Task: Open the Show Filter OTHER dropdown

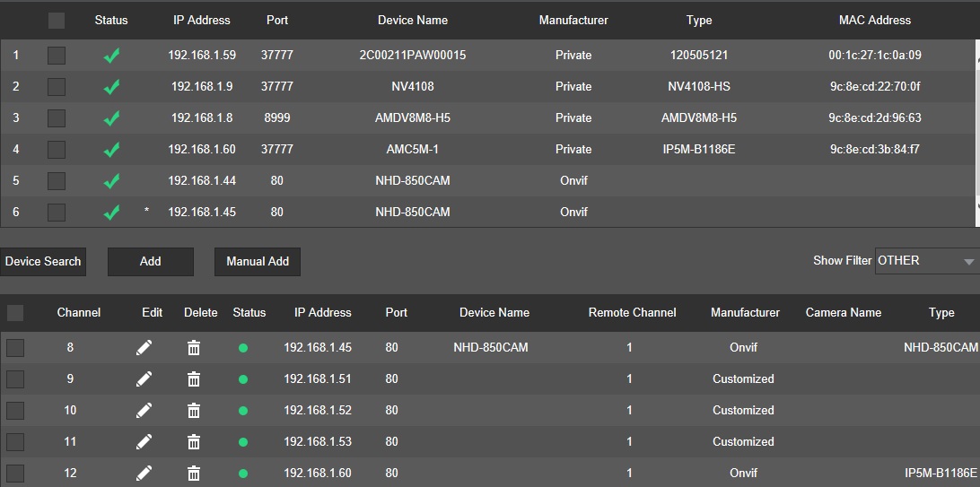Action: (927, 261)
